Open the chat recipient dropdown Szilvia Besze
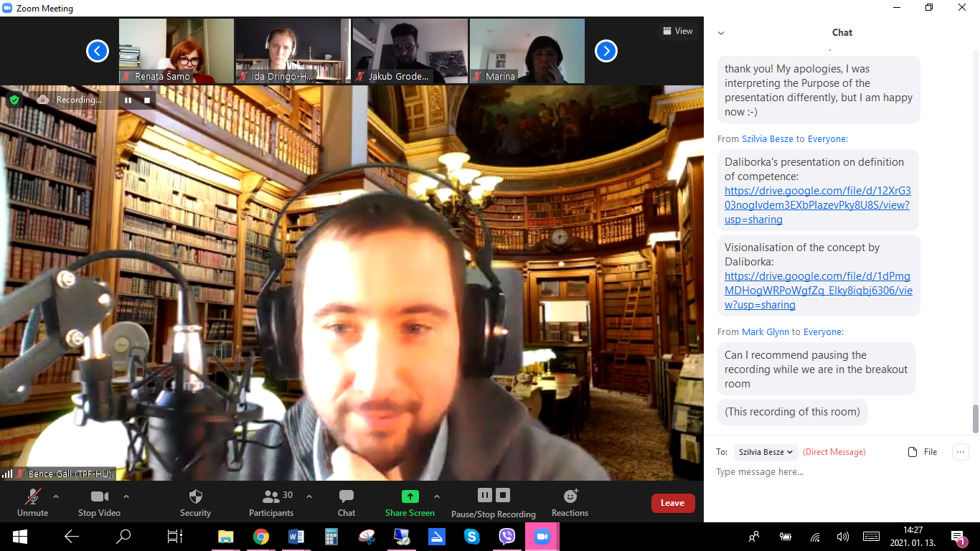The width and height of the screenshot is (980, 551). point(765,452)
